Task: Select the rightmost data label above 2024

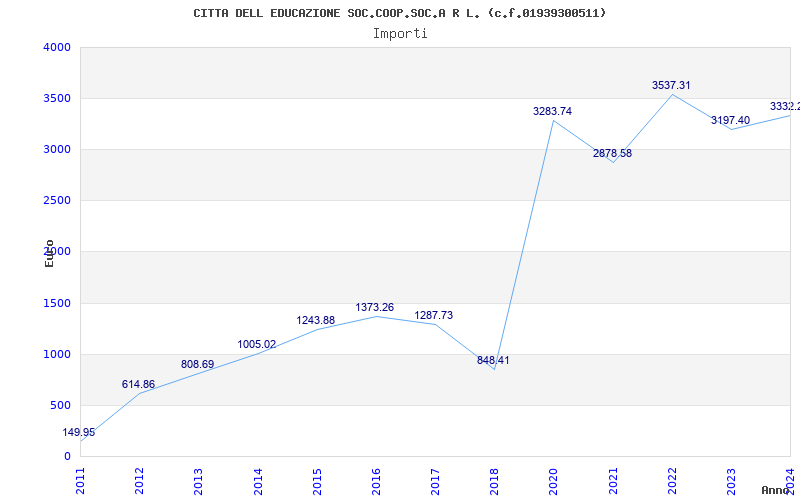Action: [x=785, y=107]
